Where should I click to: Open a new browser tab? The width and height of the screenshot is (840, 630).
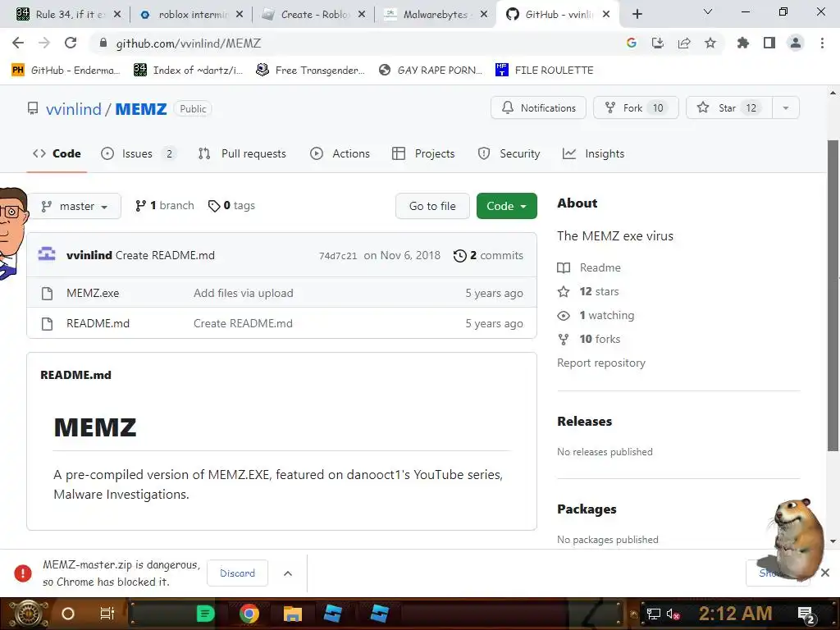637,15
